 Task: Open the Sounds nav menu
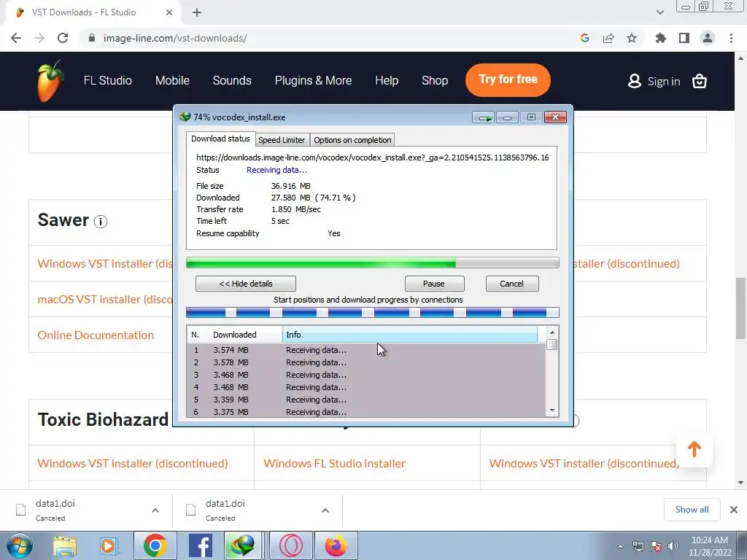(232, 80)
